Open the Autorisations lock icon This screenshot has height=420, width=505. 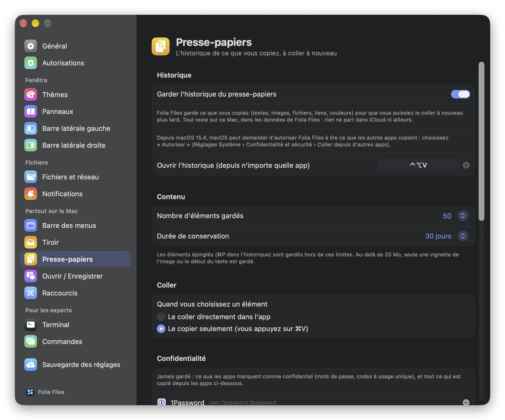[x=31, y=63]
